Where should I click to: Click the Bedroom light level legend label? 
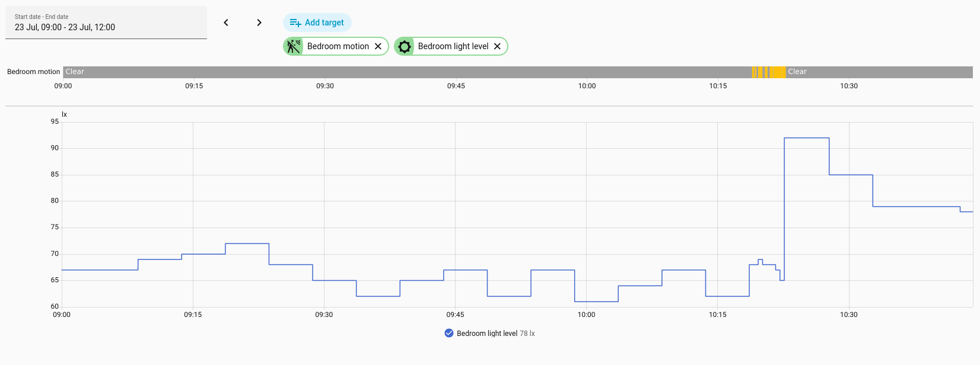[487, 334]
